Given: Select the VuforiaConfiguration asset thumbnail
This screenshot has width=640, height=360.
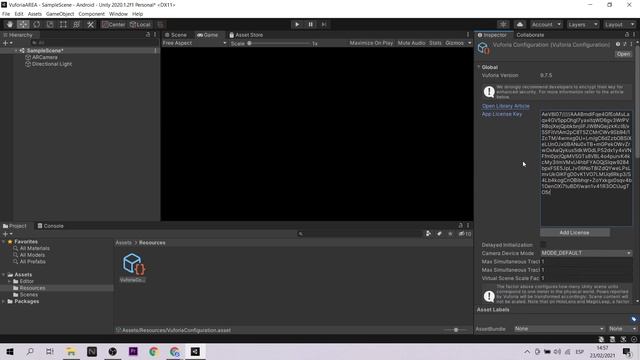Looking at the screenshot, I should [x=133, y=264].
